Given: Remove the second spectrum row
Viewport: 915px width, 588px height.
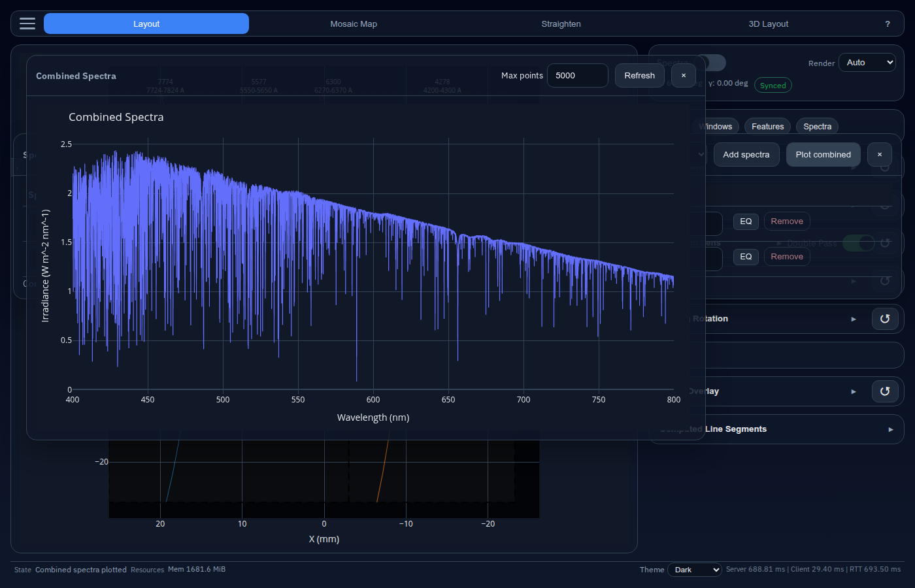Looking at the screenshot, I should (x=787, y=257).
